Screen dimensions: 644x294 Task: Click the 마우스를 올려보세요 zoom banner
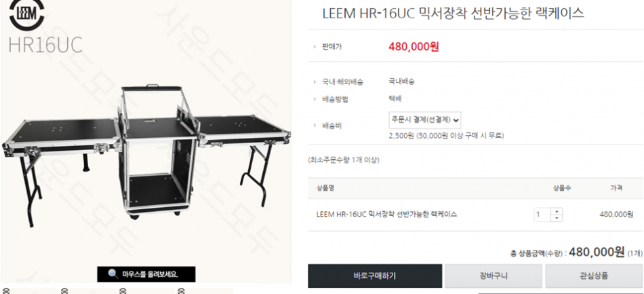pos(146,274)
